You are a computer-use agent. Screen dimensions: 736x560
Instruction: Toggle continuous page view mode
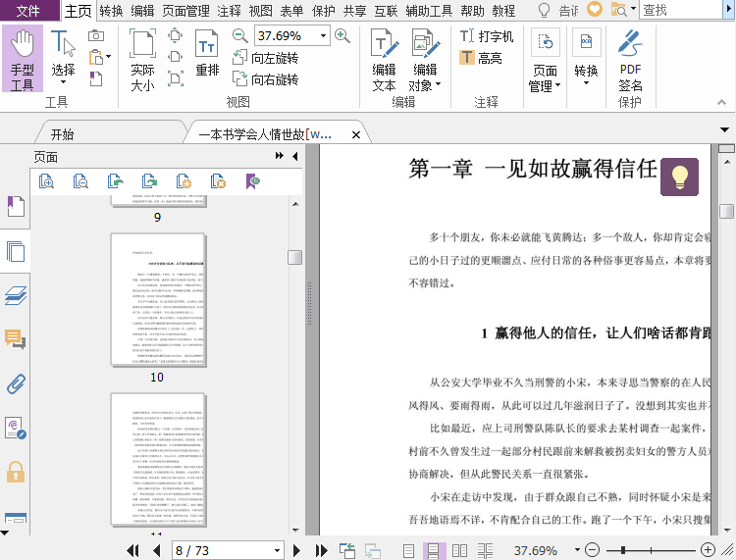pos(432,551)
